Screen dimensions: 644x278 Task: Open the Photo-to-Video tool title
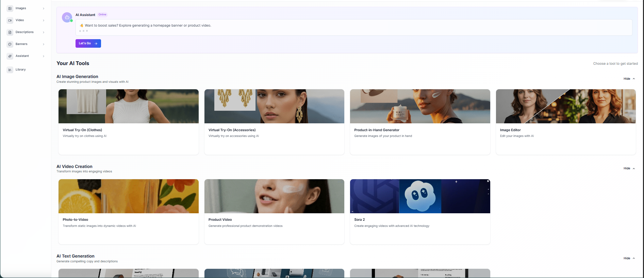(x=75, y=220)
